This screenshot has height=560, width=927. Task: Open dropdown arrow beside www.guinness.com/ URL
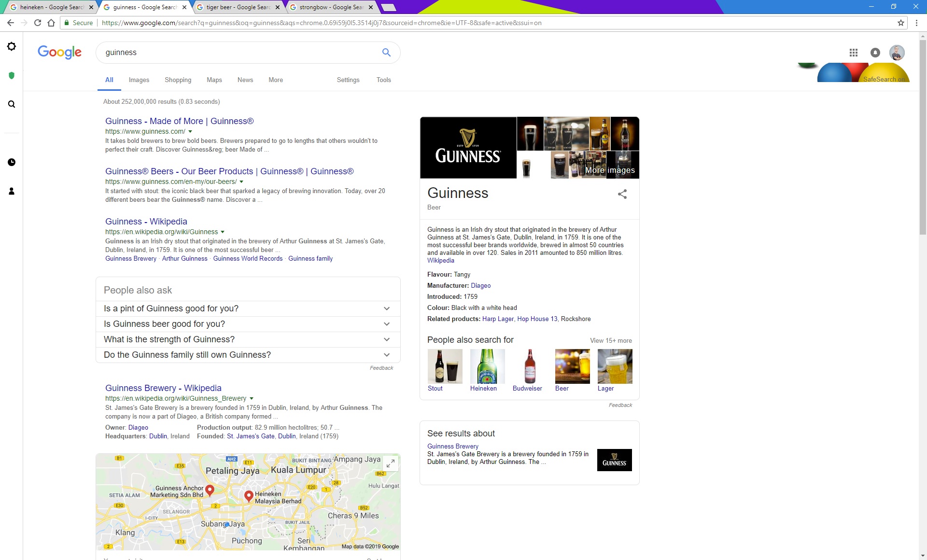tap(190, 131)
